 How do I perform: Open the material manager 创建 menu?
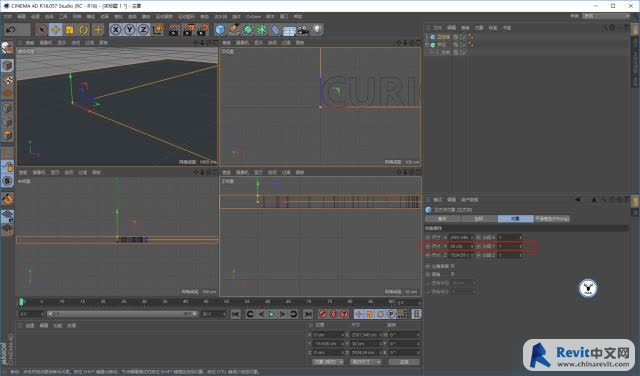click(x=30, y=326)
